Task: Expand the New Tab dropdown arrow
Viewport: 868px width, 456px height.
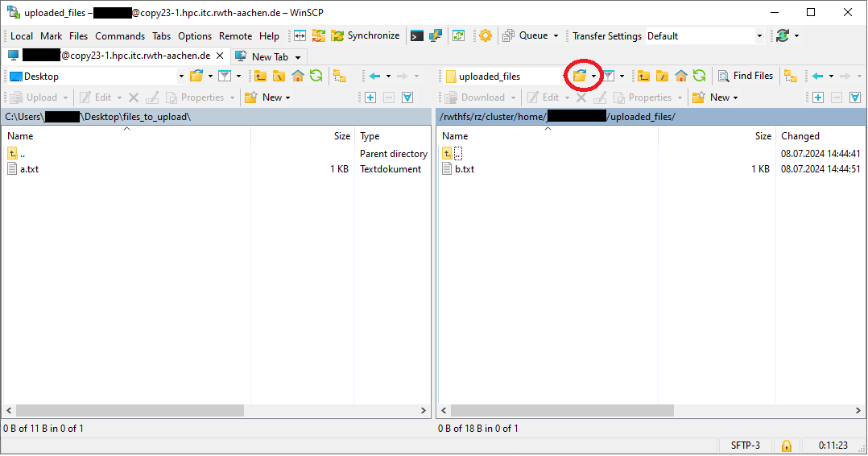Action: click(x=298, y=57)
